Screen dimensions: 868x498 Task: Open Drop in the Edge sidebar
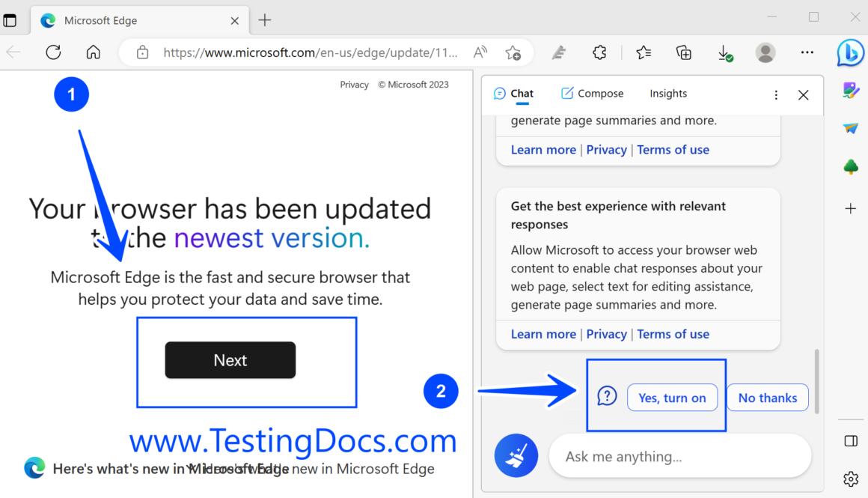click(x=851, y=127)
